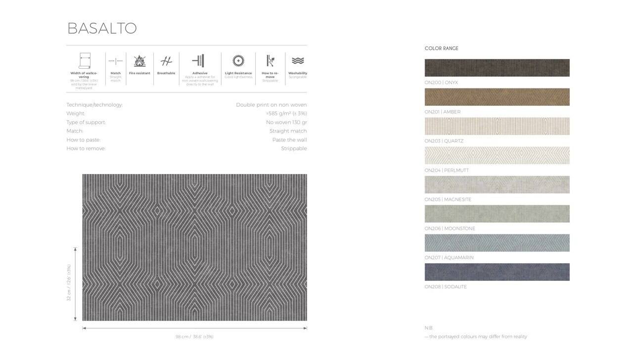Open the ON205 Magnesite colorway
Viewport: 633px width, 364px height.
497,184
